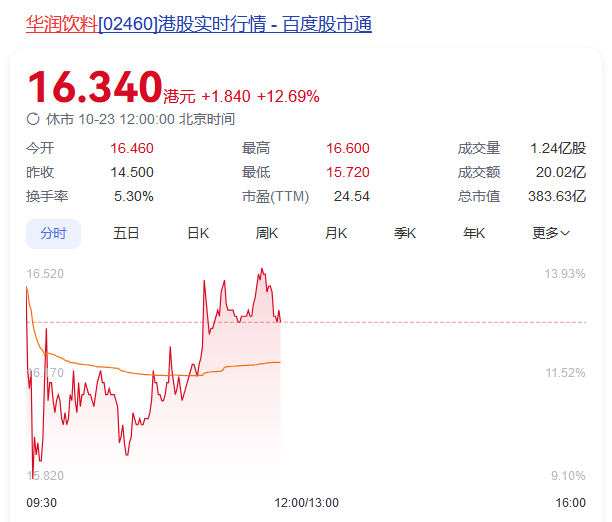This screenshot has width=612, height=522.
Task: Click the 今开 value 16.460
Action: [x=132, y=148]
